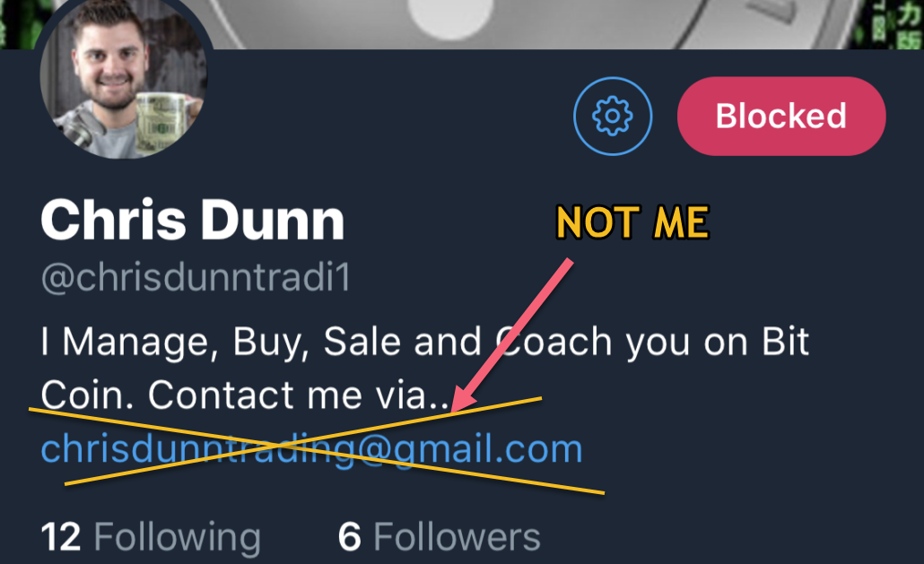The image size is (924, 564).
Task: Open the gear settings icon
Action: [x=613, y=116]
